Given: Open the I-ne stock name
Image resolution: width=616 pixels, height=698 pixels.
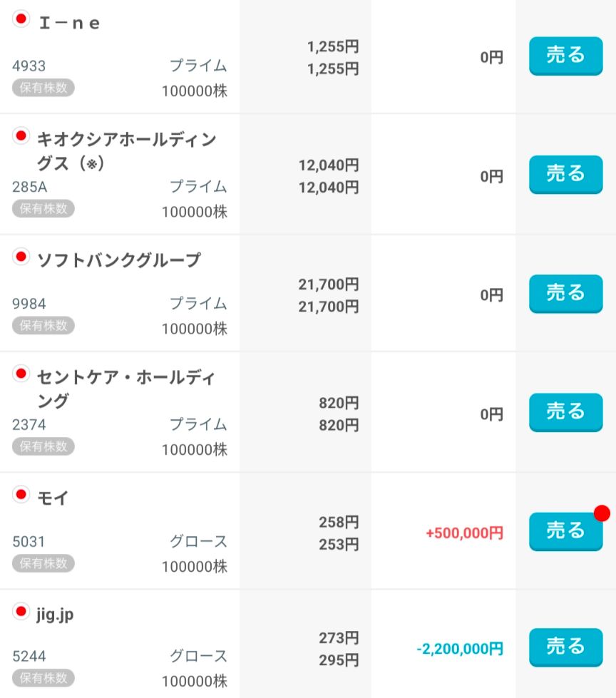Looking at the screenshot, I should pos(69,23).
